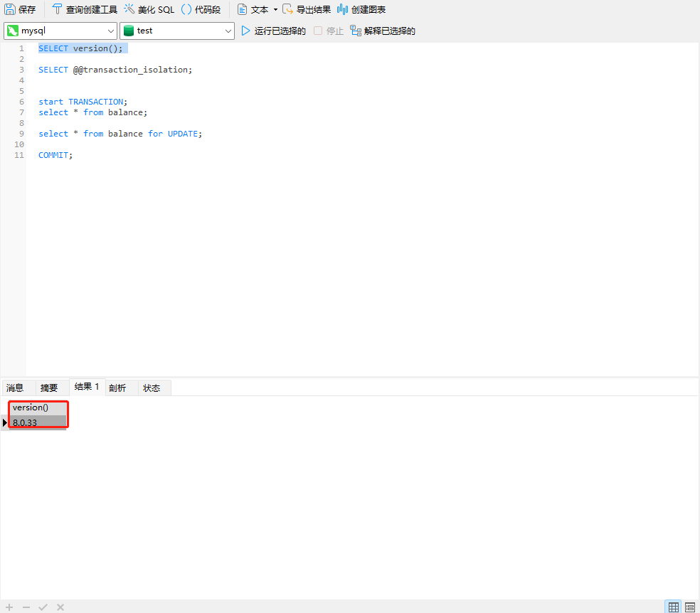This screenshot has width=700, height=613.
Task: Click Export Result (导出结果)
Action: coord(307,9)
